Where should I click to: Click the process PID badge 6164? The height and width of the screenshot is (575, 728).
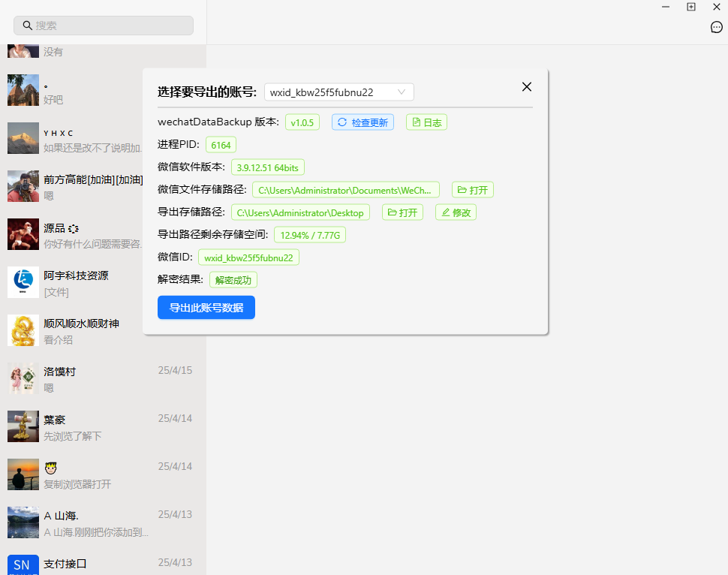221,144
